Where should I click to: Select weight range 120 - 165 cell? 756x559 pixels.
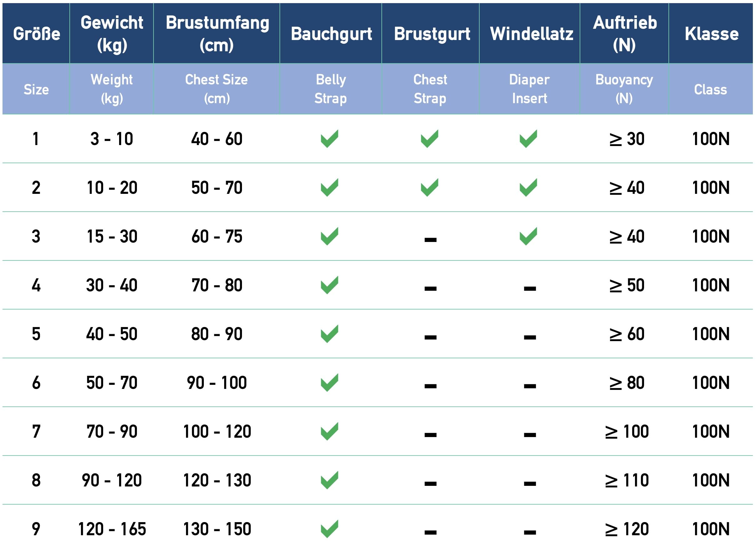112,529
